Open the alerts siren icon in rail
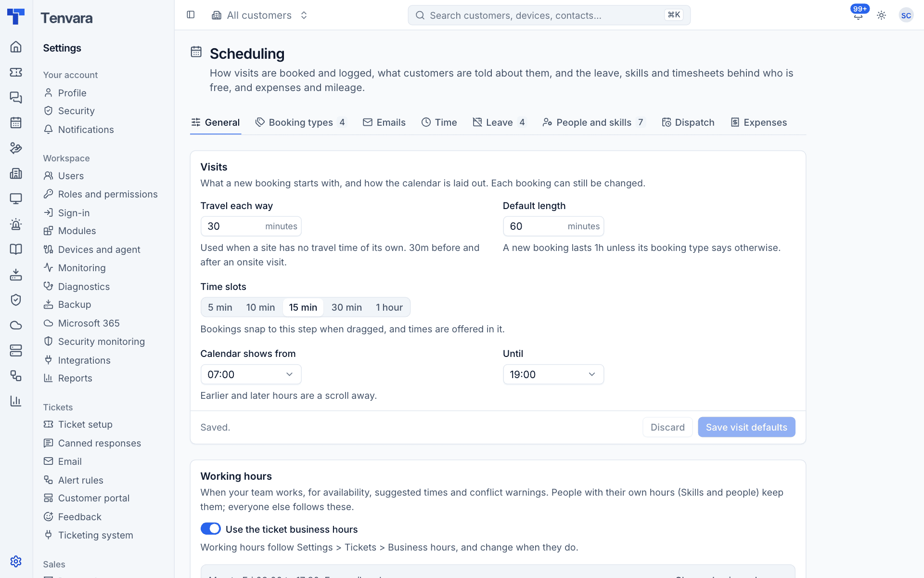This screenshot has width=924, height=578. click(16, 224)
